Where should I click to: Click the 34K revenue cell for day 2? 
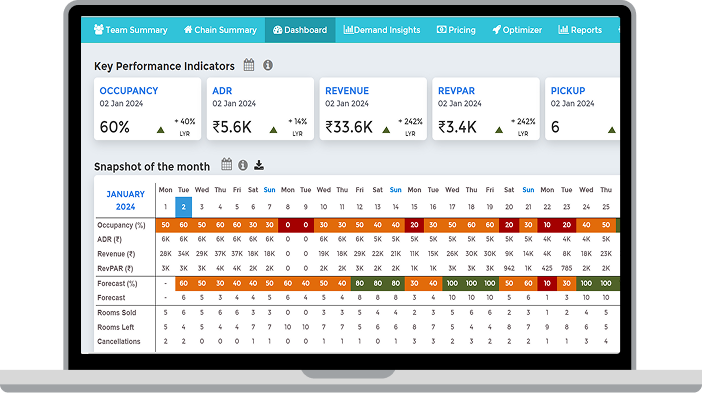[x=184, y=254]
